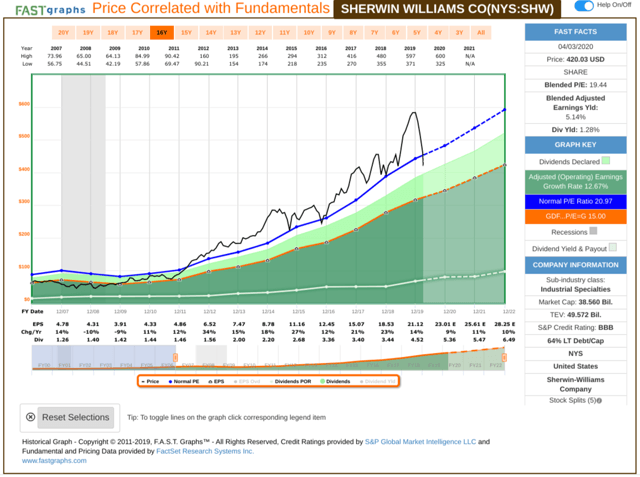Click the 04/03/2020 date entry

(x=576, y=47)
